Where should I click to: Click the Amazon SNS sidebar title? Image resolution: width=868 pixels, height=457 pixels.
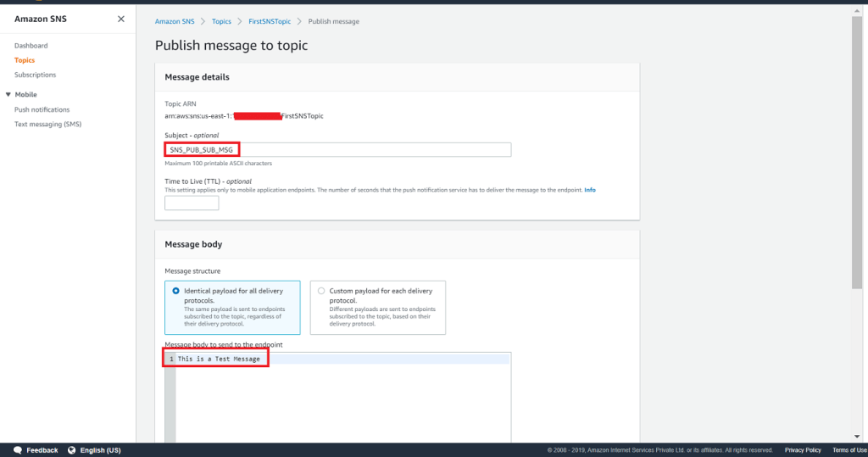41,19
